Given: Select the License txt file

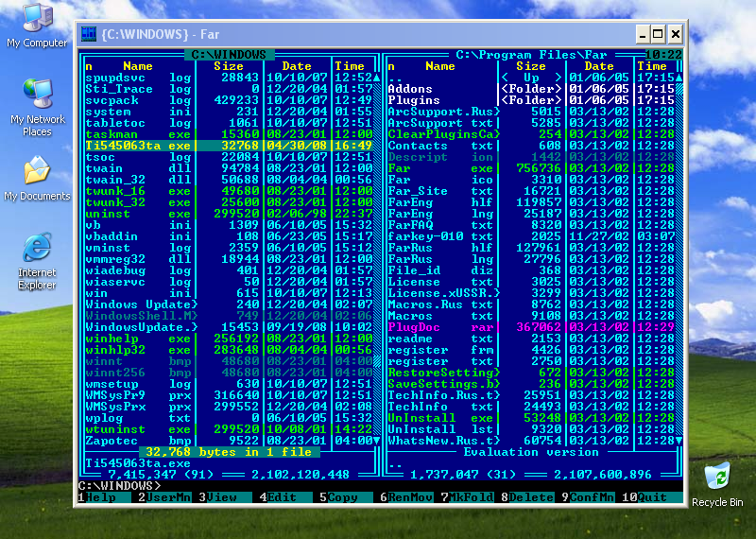Looking at the screenshot, I should [531, 282].
